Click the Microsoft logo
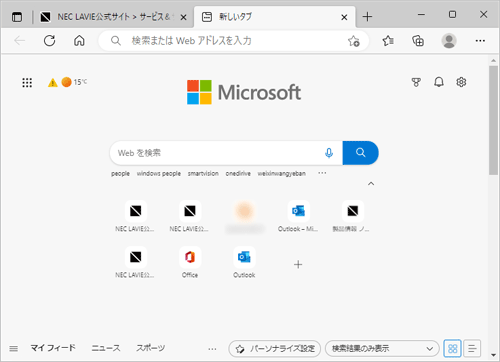 coord(244,92)
